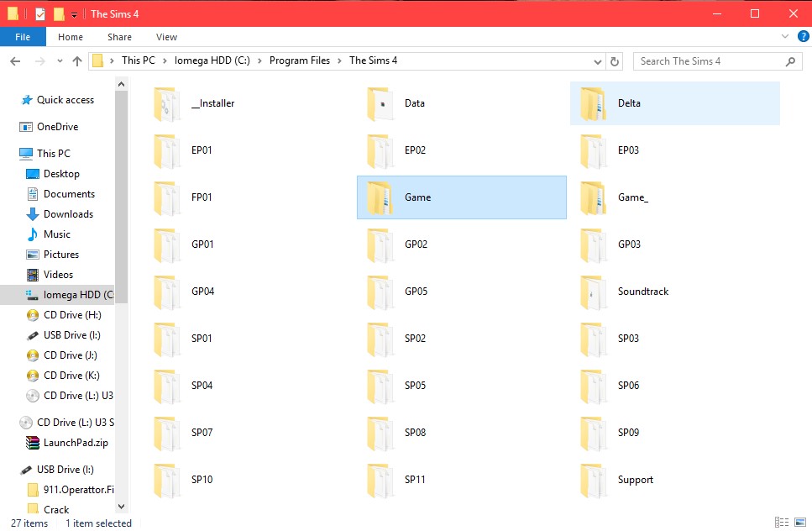Switch to details view layout

click(782, 523)
